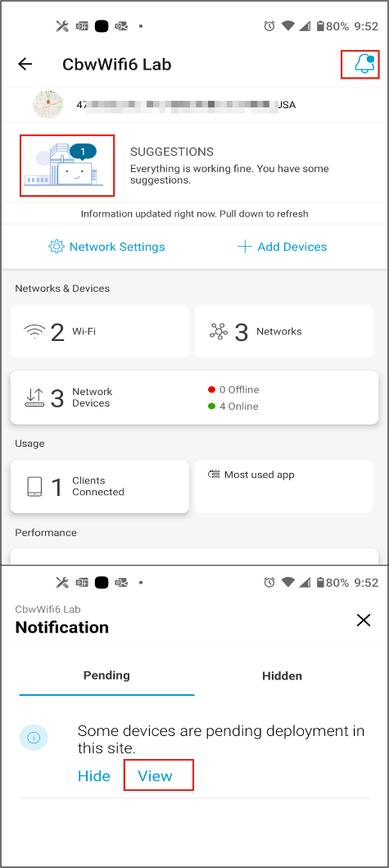389x868 pixels.
Task: Open notifications via the bell icon
Action: pyautogui.click(x=364, y=64)
